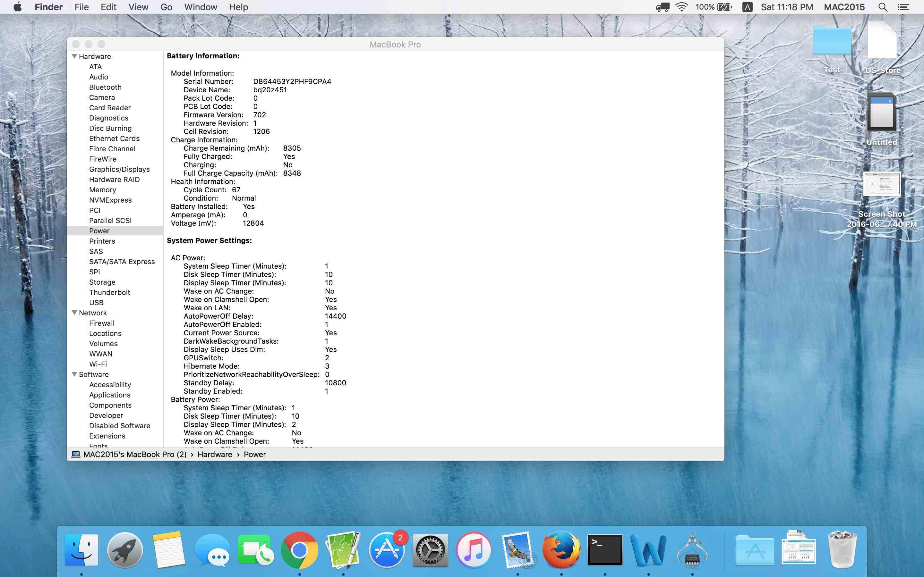Collapse the Hardware section triangle
The image size is (924, 577).
(x=74, y=56)
